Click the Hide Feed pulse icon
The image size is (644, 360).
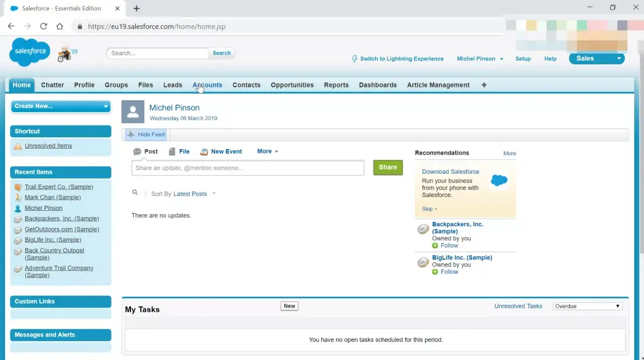click(x=131, y=135)
